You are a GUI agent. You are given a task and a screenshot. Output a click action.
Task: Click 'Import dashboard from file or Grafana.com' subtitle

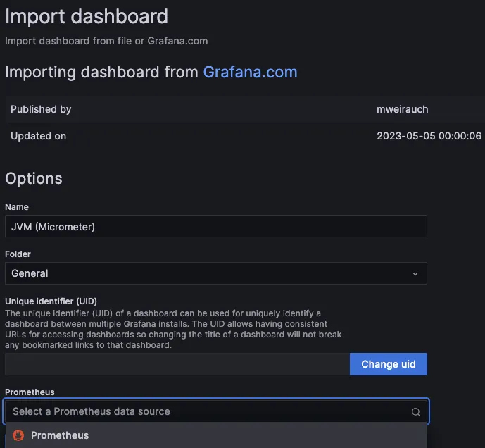[106, 41]
